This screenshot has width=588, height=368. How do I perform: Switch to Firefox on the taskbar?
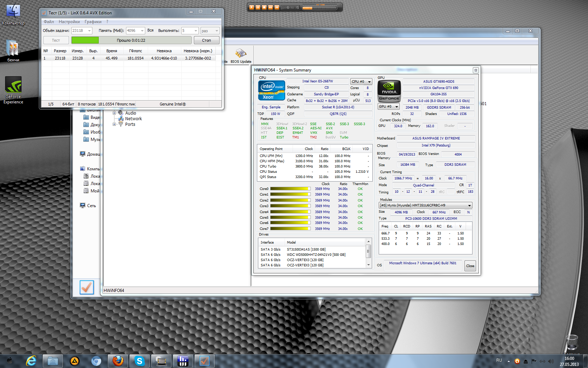pos(118,361)
